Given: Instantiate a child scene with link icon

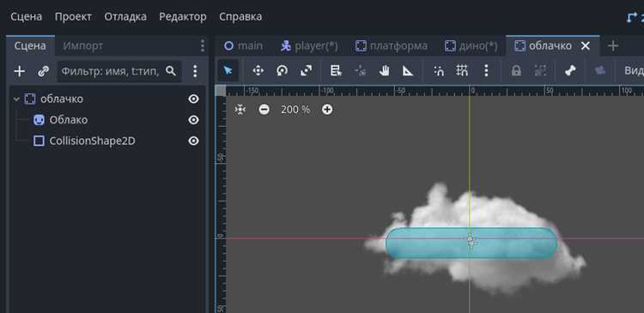Looking at the screenshot, I should click(43, 71).
